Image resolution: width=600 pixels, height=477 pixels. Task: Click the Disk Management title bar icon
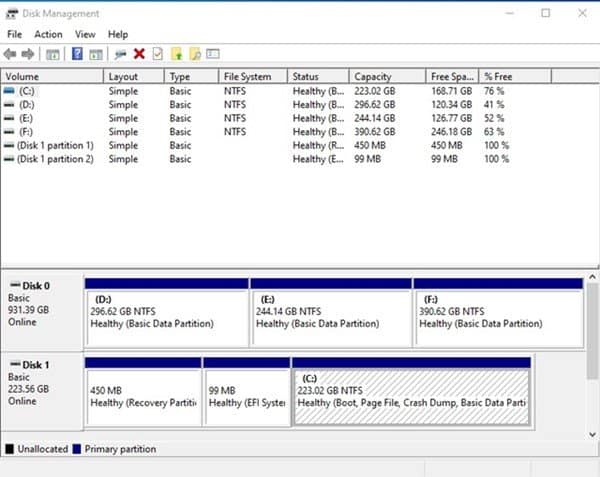click(12, 13)
